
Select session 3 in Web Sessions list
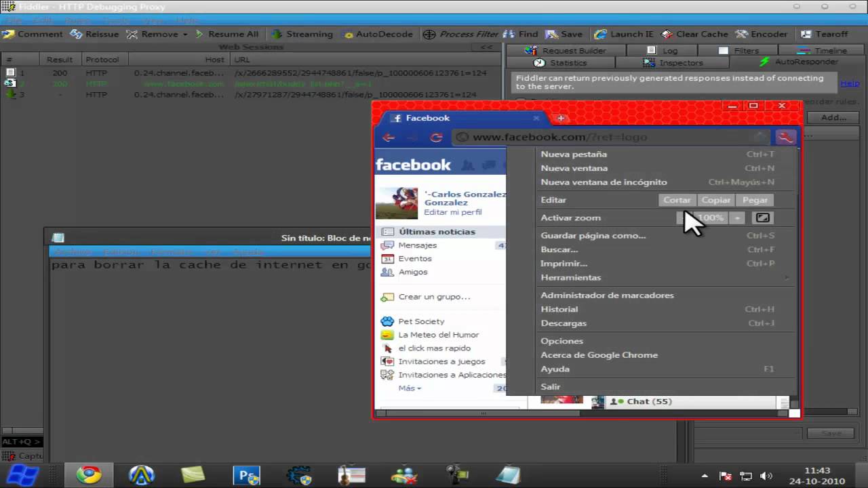(x=251, y=94)
